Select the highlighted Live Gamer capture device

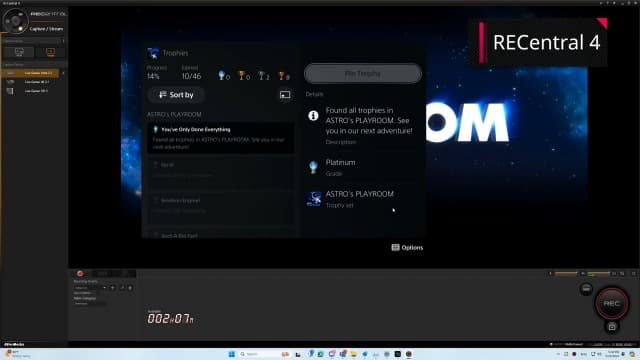click(30, 73)
